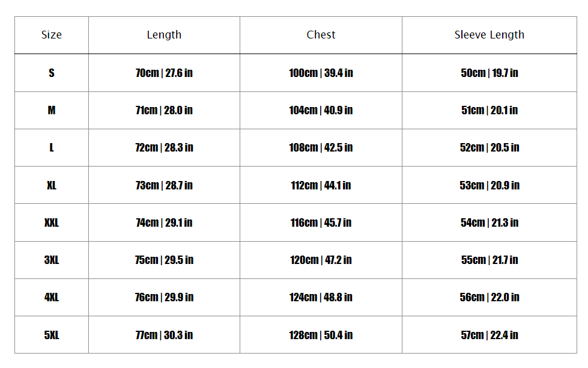Click the 50cm | 19.7 in sleeve cell
Viewport: 588px width, 368px height.
coord(489,73)
